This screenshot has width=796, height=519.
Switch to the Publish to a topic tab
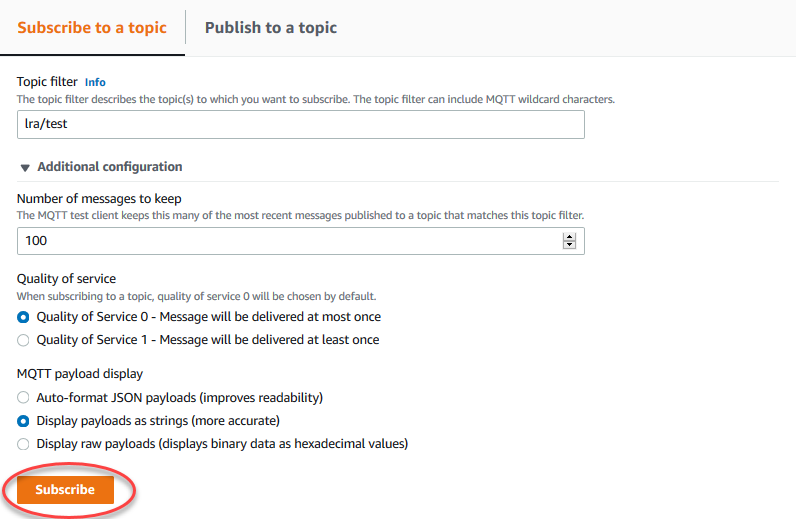point(271,28)
